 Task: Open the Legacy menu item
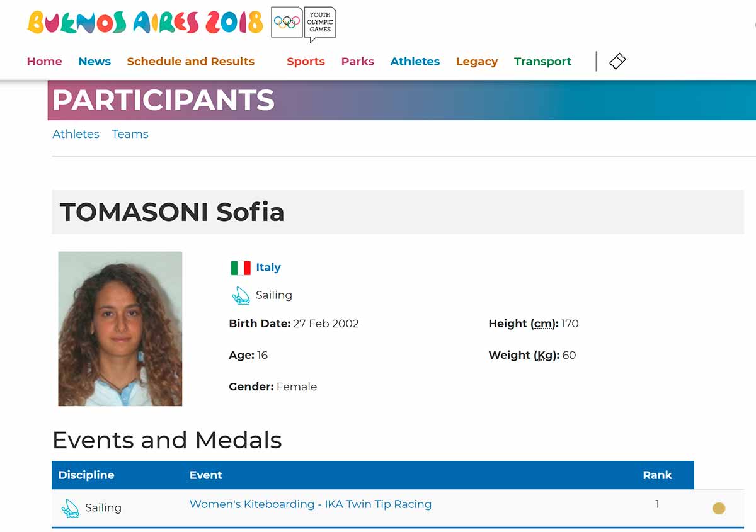[477, 61]
